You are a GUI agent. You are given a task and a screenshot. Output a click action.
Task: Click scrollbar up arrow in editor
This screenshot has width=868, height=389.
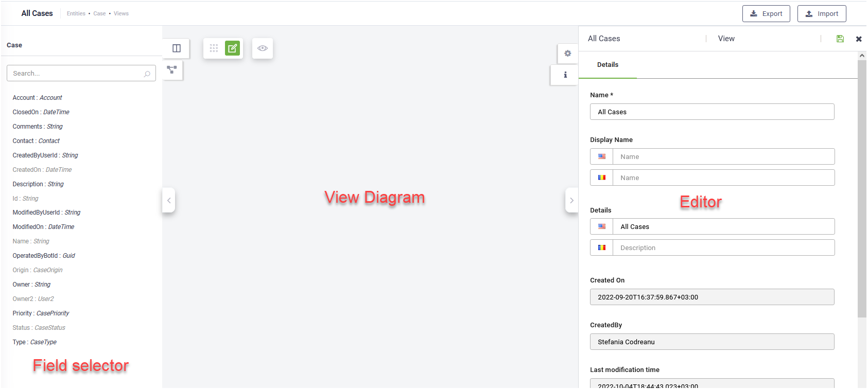862,56
